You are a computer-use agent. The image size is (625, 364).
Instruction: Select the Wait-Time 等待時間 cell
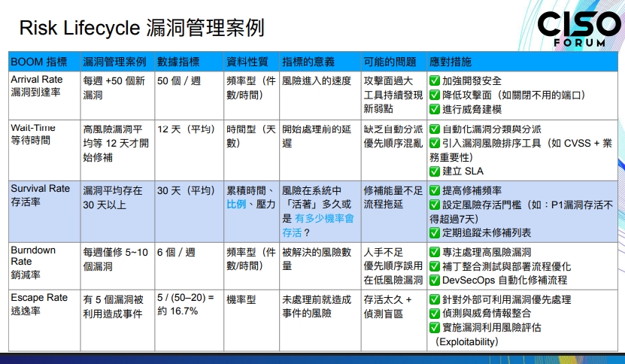[x=44, y=150]
